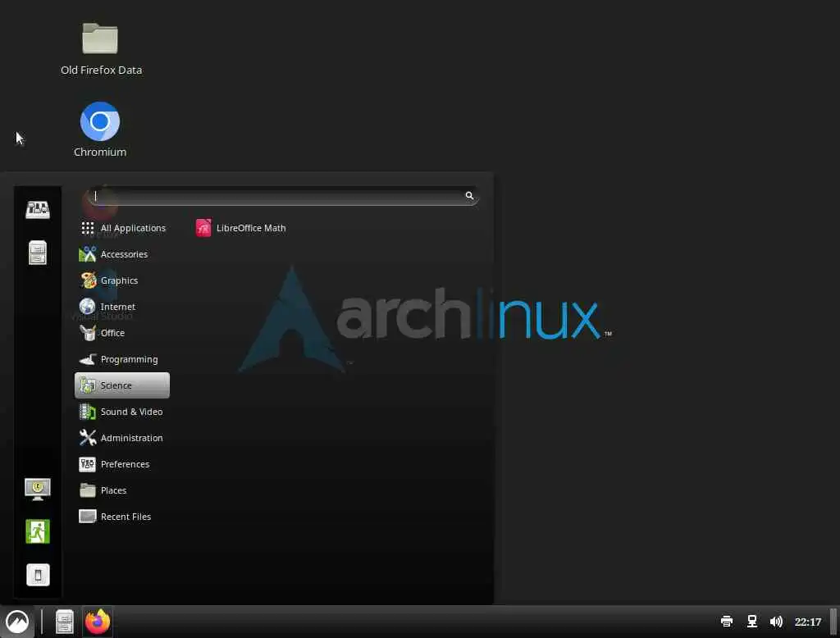840x638 pixels.
Task: Open the Old Firefox Data desktop folder
Action: [x=100, y=49]
